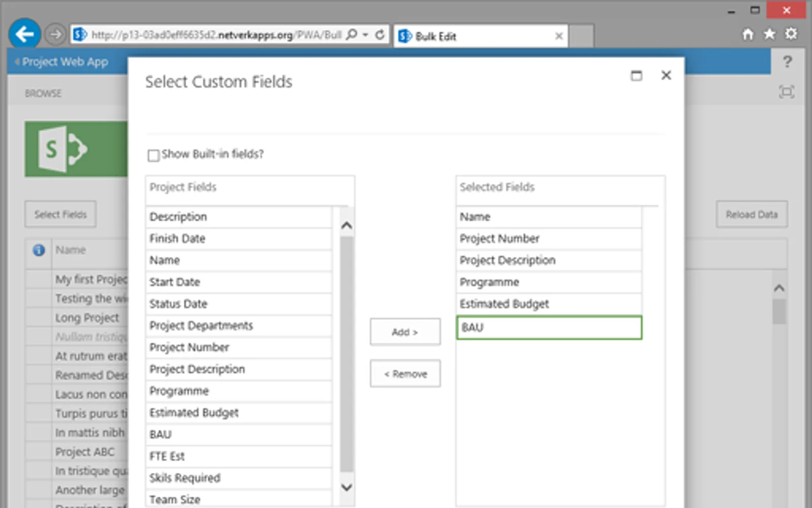812x508 pixels.
Task: Click the browser forward arrow button
Action: [55, 35]
